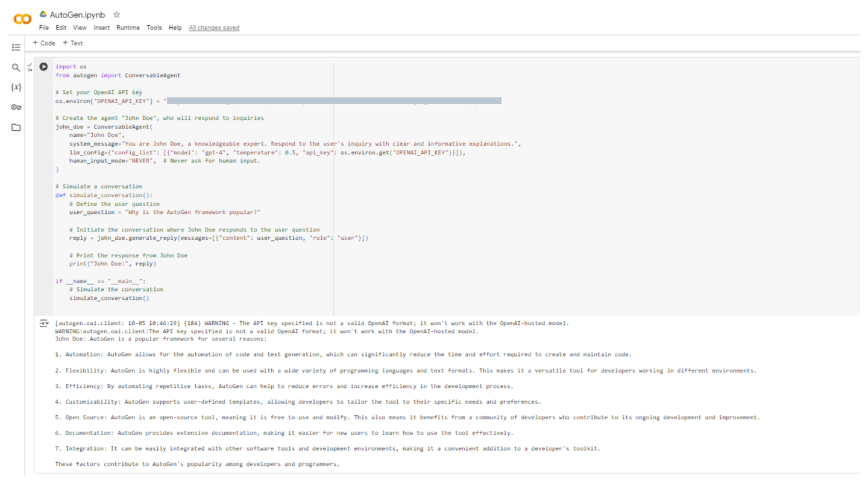Viewport: 868px width, 485px height.
Task: Add a new Code cell
Action: [44, 43]
